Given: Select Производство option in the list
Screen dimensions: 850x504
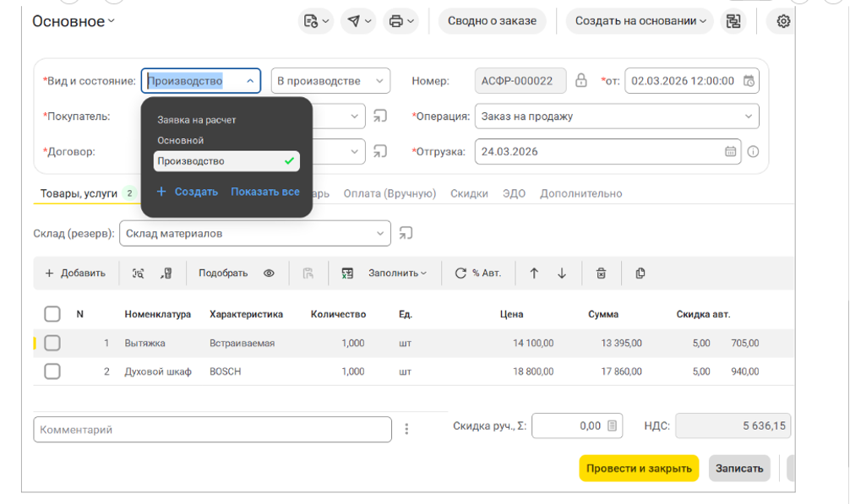Looking at the screenshot, I should click(x=226, y=160).
